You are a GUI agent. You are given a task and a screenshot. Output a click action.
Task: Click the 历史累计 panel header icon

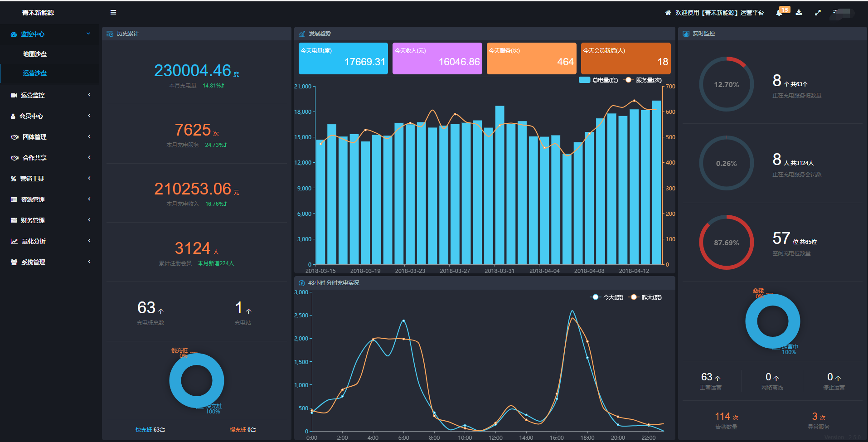coord(110,34)
